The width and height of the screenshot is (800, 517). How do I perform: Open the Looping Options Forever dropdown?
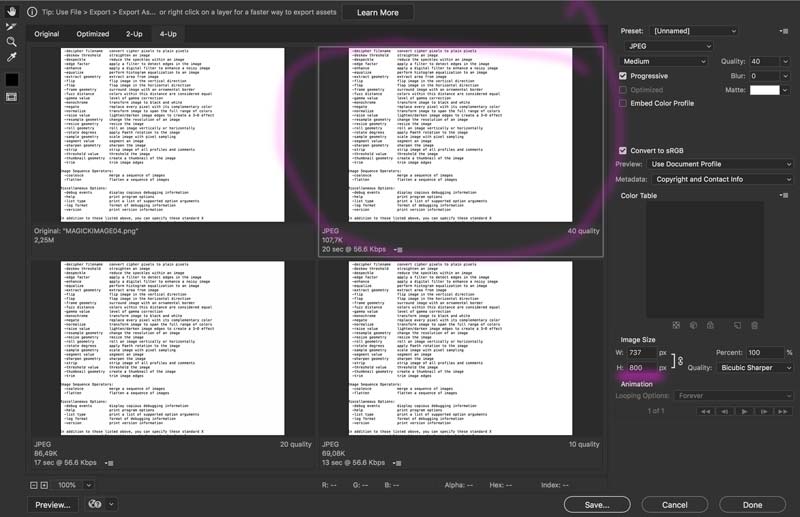[x=733, y=396]
